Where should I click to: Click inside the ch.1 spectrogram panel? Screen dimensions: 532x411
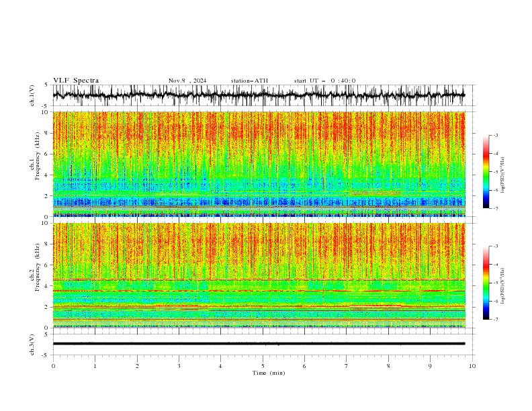[259, 164]
